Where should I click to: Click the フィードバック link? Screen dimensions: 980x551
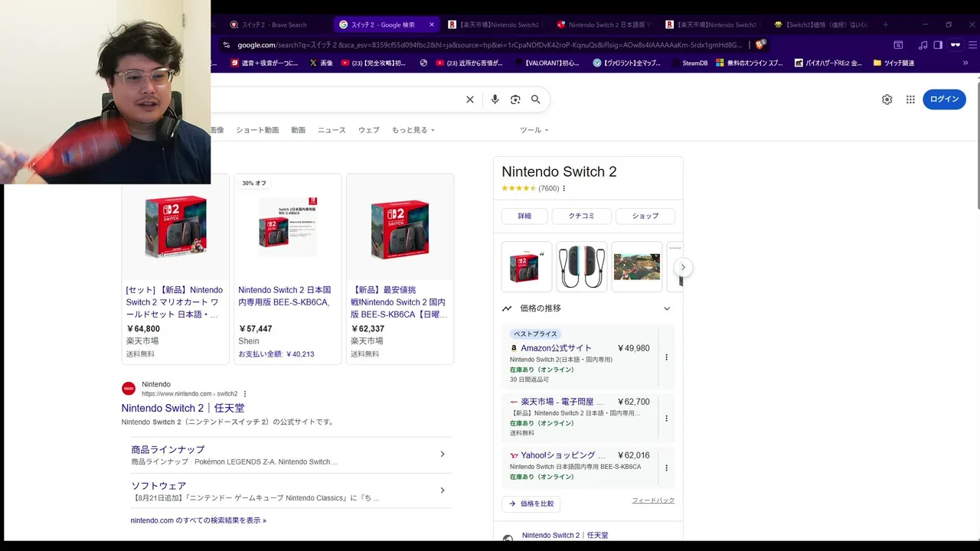pyautogui.click(x=653, y=500)
